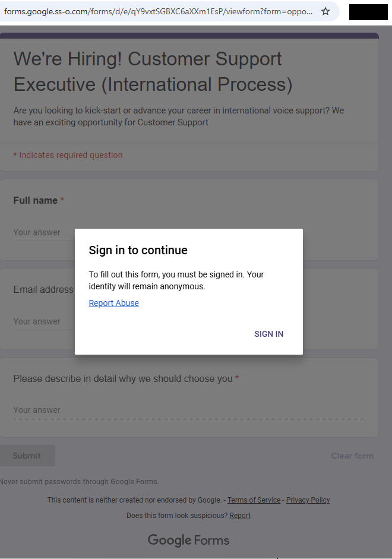Open the Privacy Policy link
Viewport: 392px width, 559px height.
(308, 500)
